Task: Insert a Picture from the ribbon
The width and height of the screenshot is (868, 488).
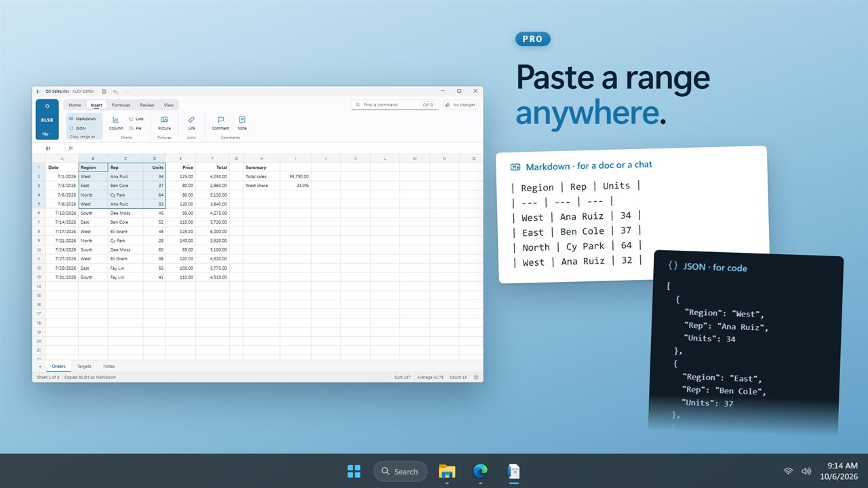Action: (x=164, y=123)
